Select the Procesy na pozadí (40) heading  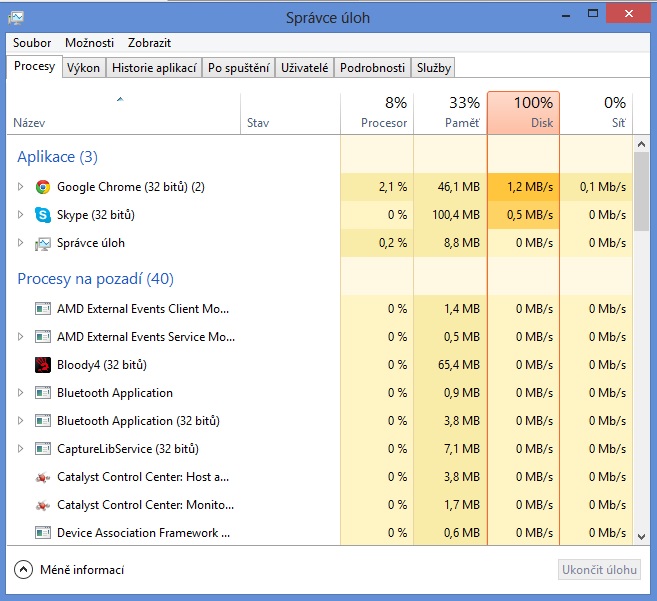click(x=96, y=279)
